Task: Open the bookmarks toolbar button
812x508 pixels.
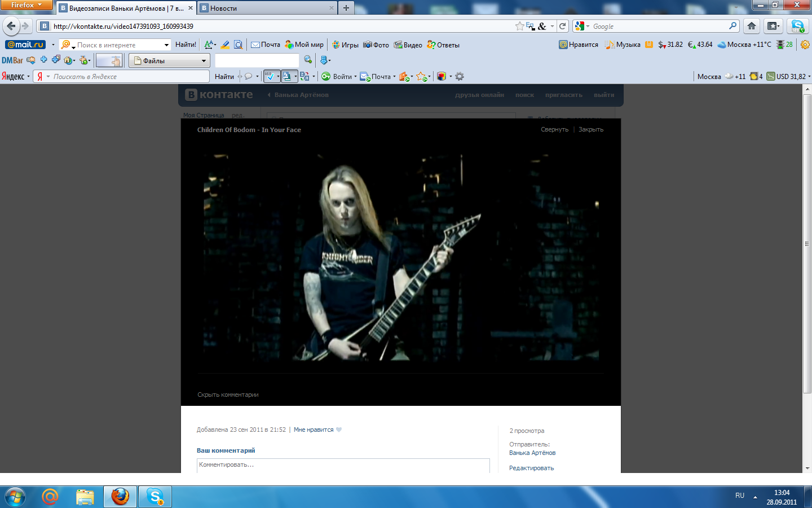Action: pos(773,26)
